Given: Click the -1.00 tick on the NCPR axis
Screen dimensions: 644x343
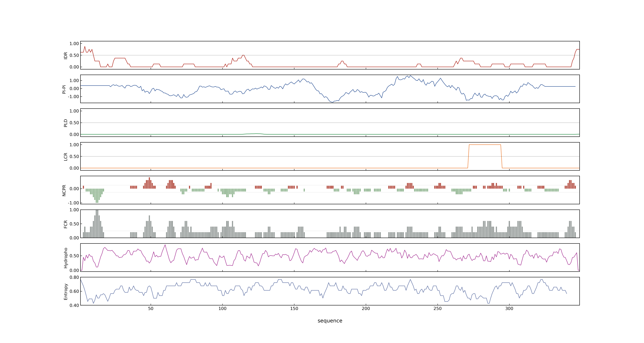Looking at the screenshot, I should [73, 203].
